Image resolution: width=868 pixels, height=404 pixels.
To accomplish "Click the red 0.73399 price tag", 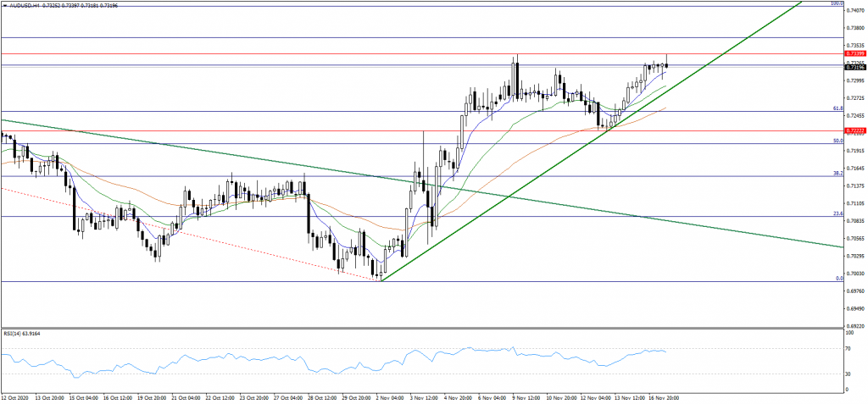I will coord(855,53).
